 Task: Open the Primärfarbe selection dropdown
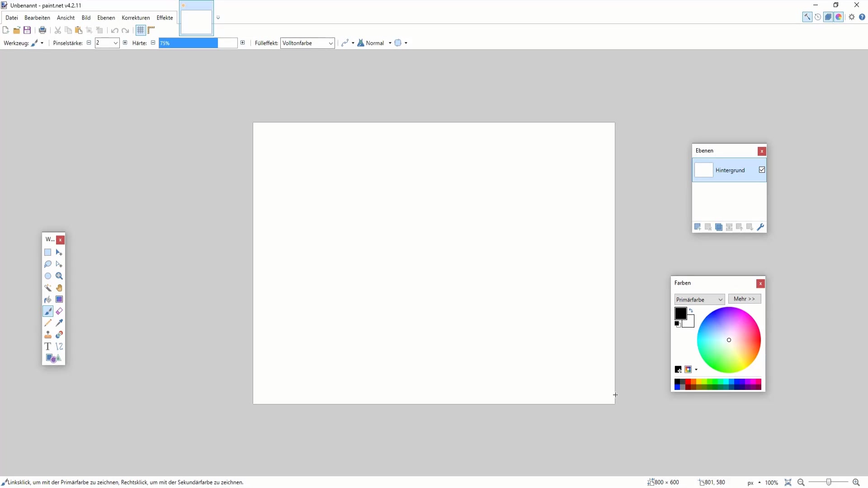click(699, 300)
